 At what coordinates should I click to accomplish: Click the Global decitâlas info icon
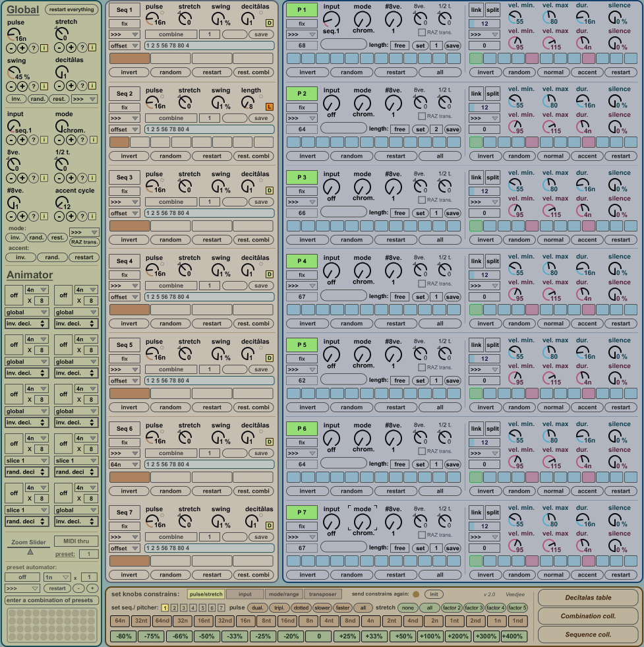click(x=92, y=86)
